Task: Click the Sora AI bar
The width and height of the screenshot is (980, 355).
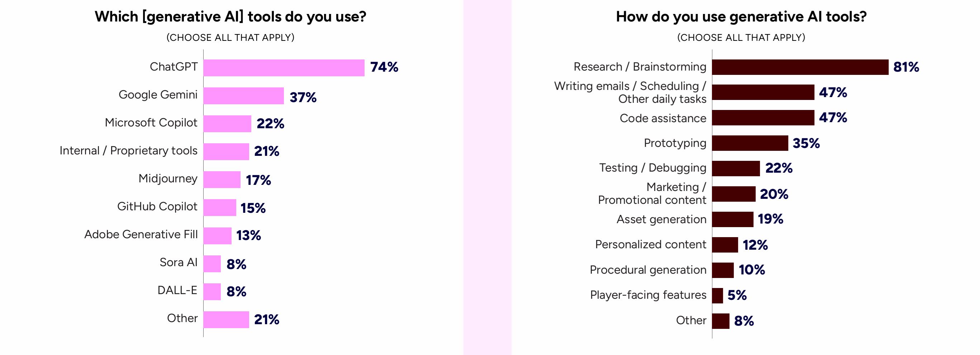Action: pos(212,264)
